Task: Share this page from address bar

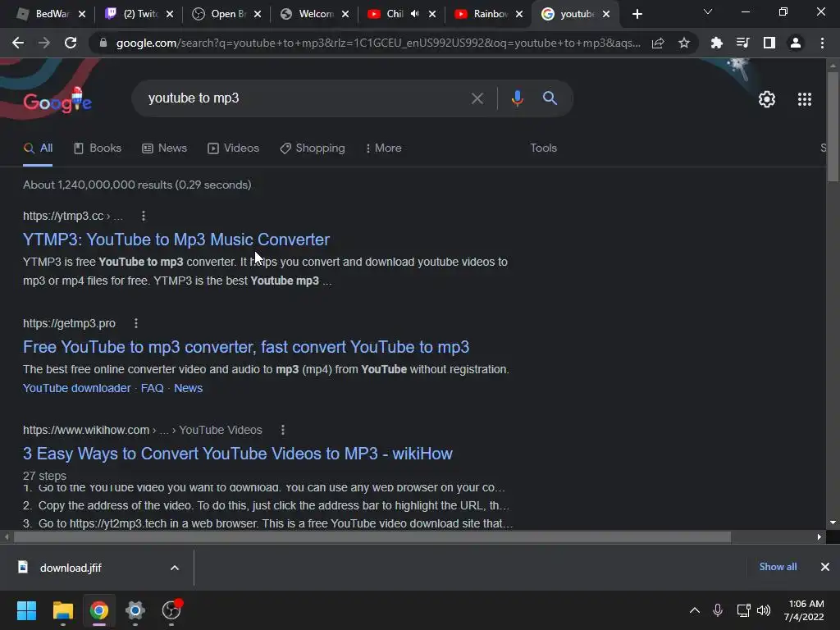Action: [x=658, y=43]
